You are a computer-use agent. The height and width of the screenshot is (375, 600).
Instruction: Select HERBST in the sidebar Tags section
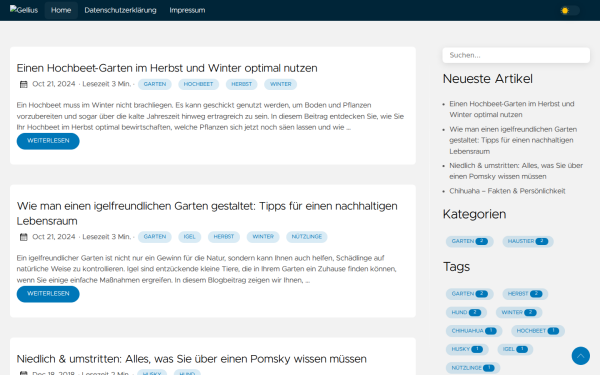(525, 294)
